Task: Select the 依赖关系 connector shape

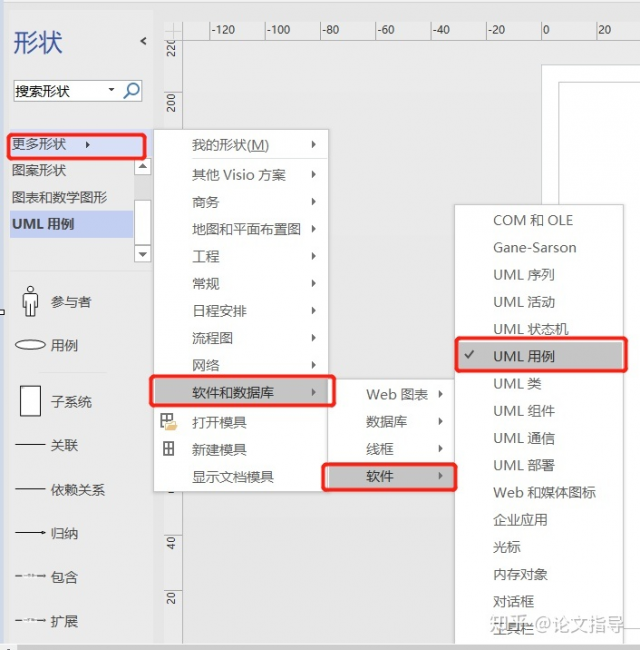Action: [x=60, y=490]
